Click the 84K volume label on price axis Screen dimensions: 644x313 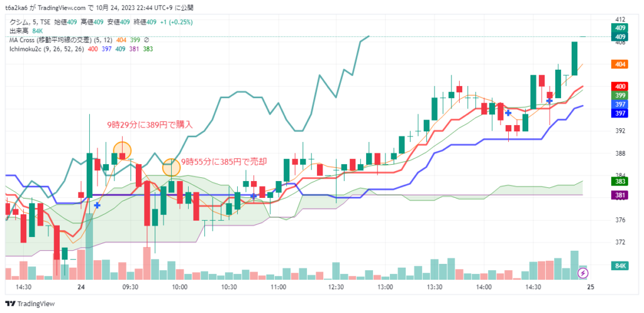click(x=620, y=266)
